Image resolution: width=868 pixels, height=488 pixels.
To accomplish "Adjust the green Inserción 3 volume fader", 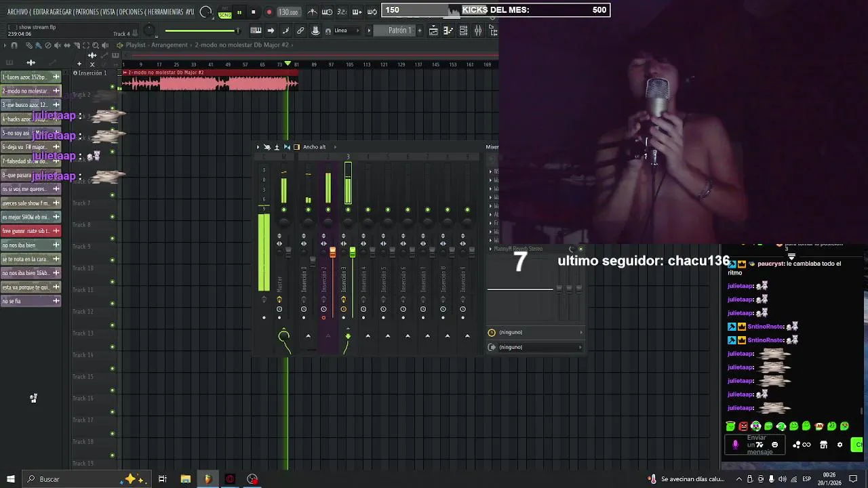I will tap(353, 252).
